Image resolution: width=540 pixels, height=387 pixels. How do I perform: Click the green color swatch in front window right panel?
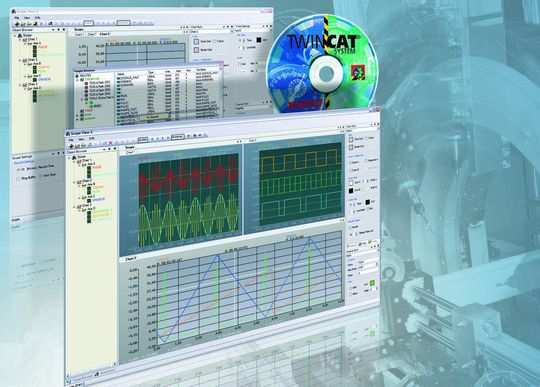[x=372, y=283]
